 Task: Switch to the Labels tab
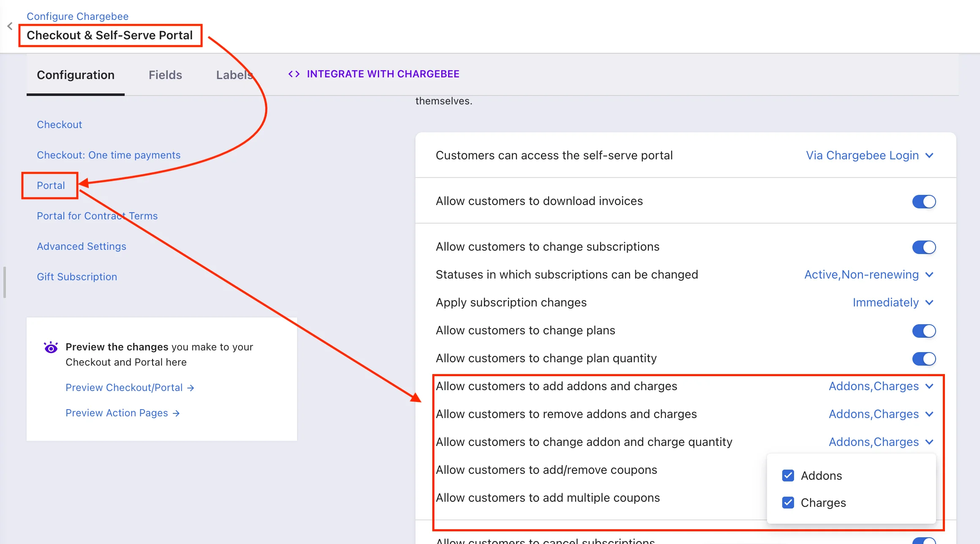click(x=235, y=75)
